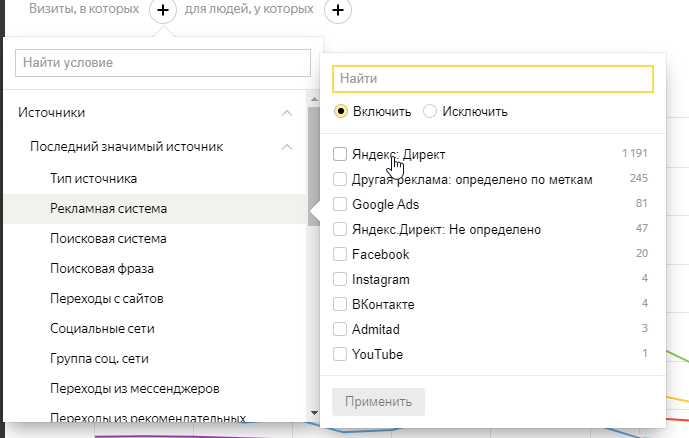Click the 'Визиты, в которых' label
The image size is (689, 438).
pos(84,9)
